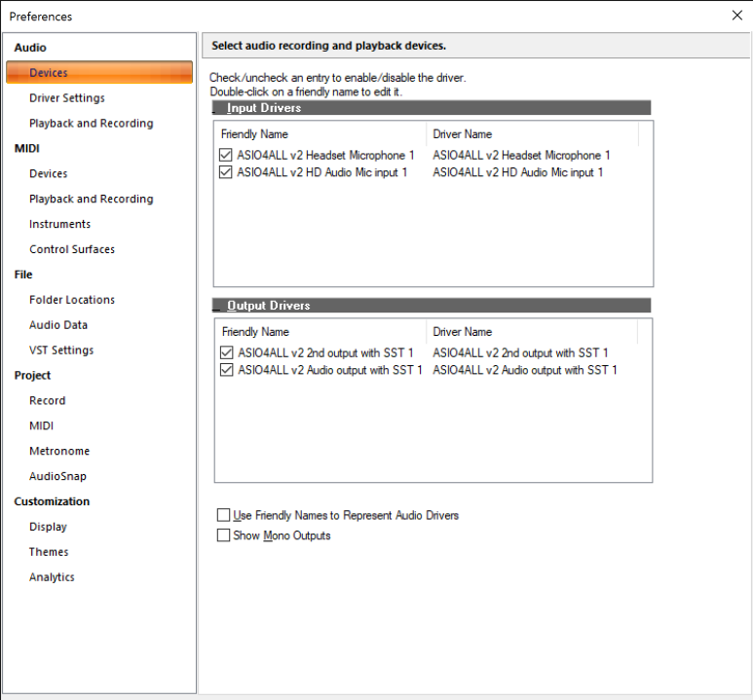Viewport: 753px width, 700px height.
Task: Select Audio Devices in sidebar
Action: click(x=99, y=72)
